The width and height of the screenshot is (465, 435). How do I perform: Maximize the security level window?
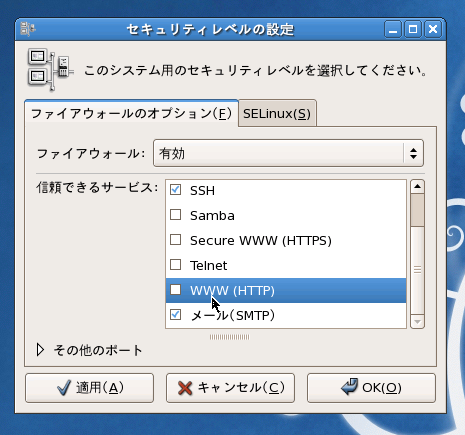coord(413,29)
